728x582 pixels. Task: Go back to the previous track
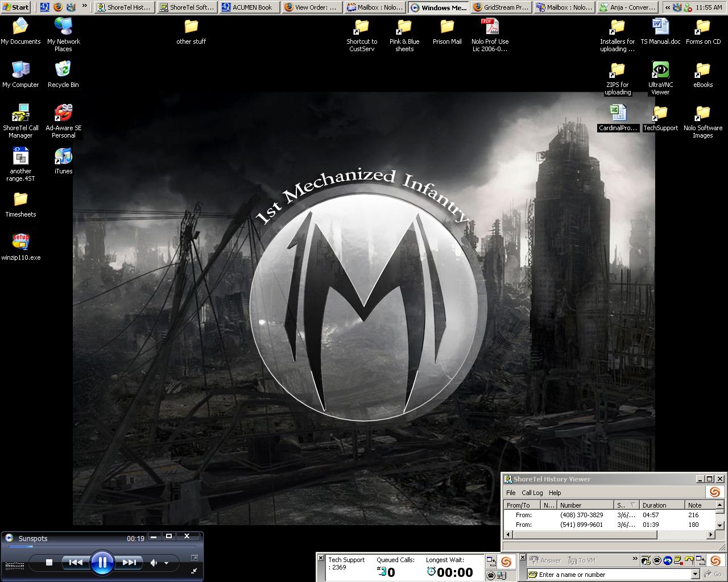coord(76,563)
